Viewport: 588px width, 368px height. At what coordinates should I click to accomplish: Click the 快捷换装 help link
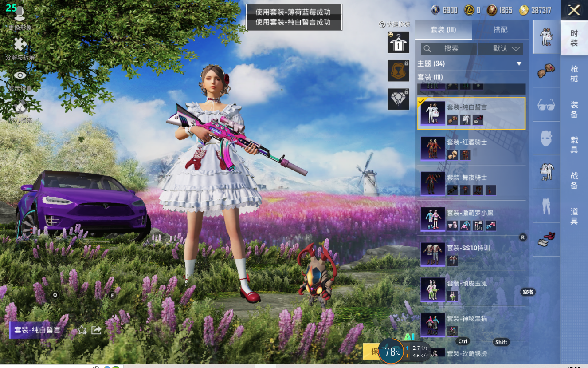395,24
